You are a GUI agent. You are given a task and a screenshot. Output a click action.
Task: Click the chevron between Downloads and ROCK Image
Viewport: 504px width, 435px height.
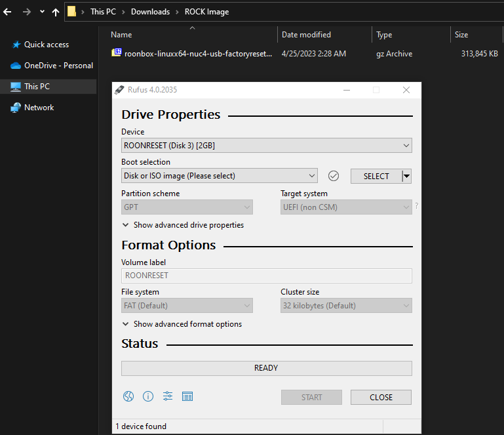(x=177, y=12)
